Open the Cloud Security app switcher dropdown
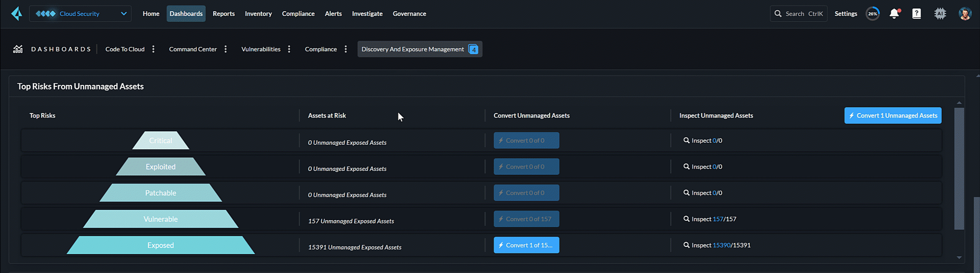The image size is (980, 273). pyautogui.click(x=80, y=14)
